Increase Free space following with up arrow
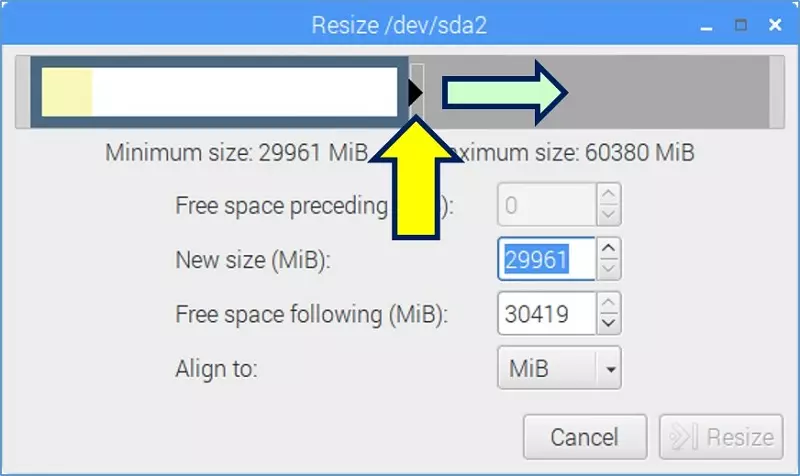 [x=608, y=303]
